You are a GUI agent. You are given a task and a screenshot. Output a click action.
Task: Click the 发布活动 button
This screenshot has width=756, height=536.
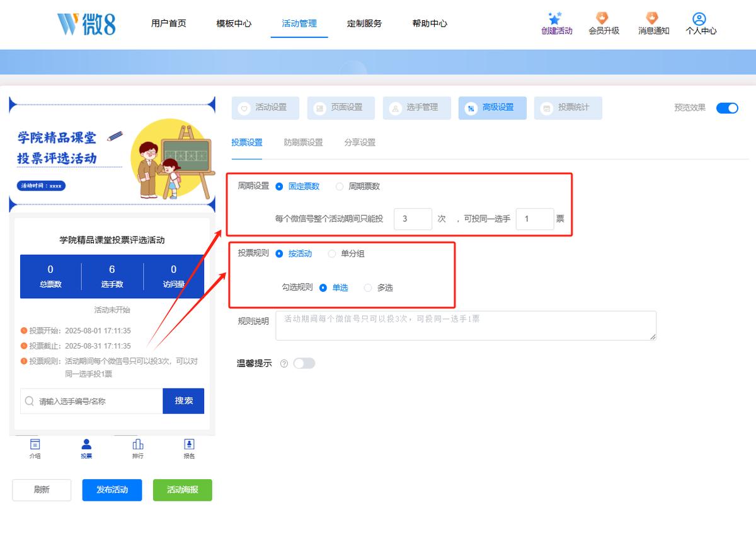[x=112, y=490]
